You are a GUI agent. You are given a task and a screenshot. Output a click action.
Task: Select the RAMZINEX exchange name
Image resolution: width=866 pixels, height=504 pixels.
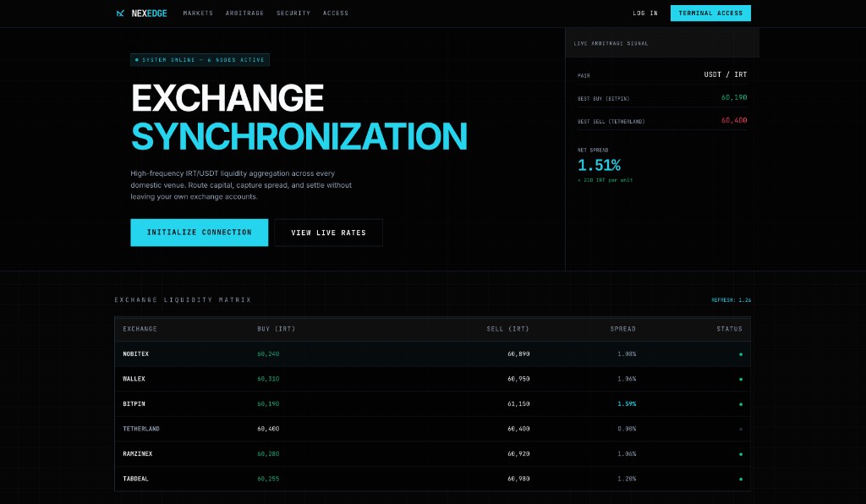pyautogui.click(x=138, y=454)
